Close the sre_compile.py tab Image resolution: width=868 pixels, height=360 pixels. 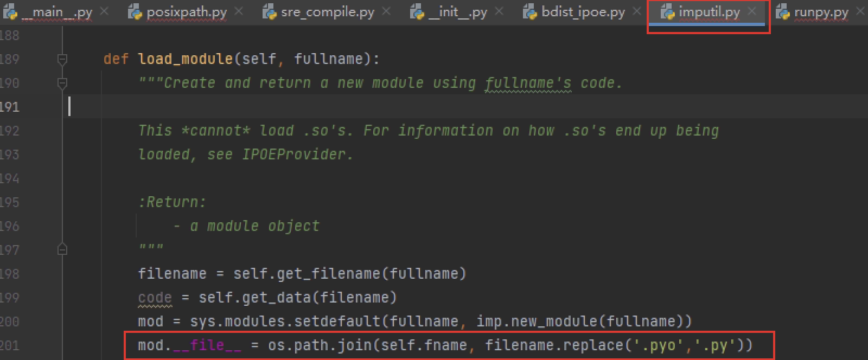[386, 11]
